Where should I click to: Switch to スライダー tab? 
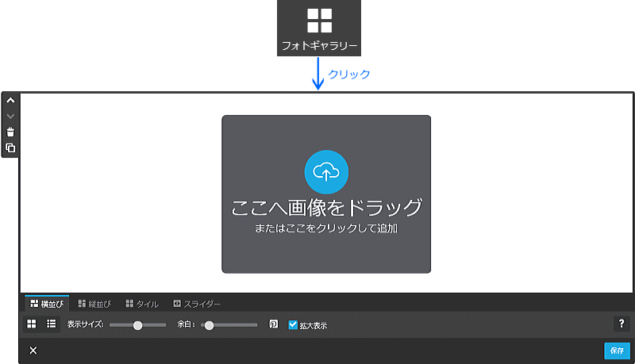point(197,304)
